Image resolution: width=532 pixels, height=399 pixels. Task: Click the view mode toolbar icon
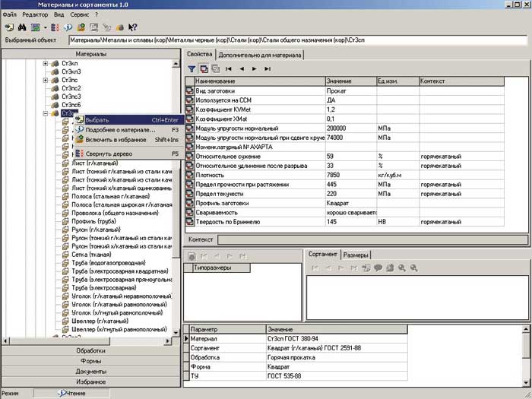point(35,27)
